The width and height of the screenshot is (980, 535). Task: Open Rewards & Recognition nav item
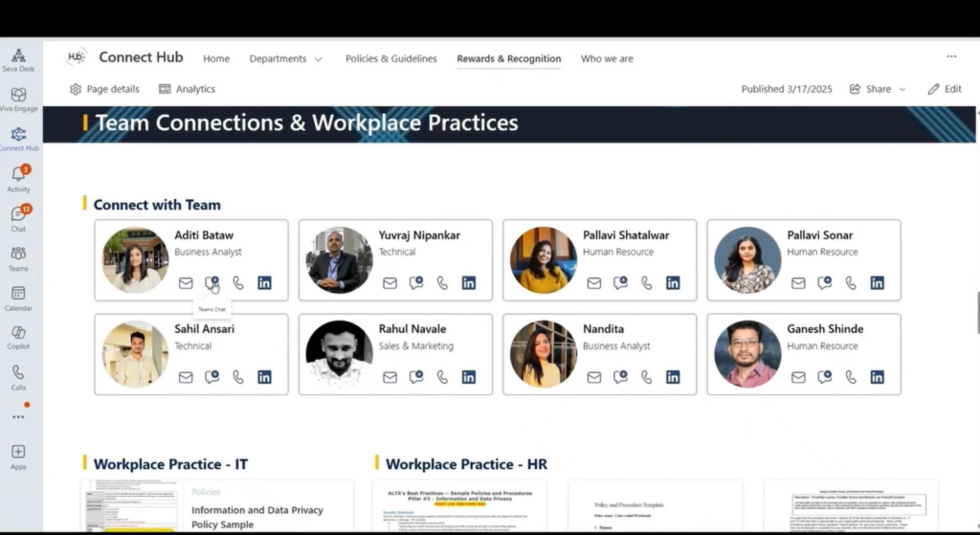pos(509,58)
